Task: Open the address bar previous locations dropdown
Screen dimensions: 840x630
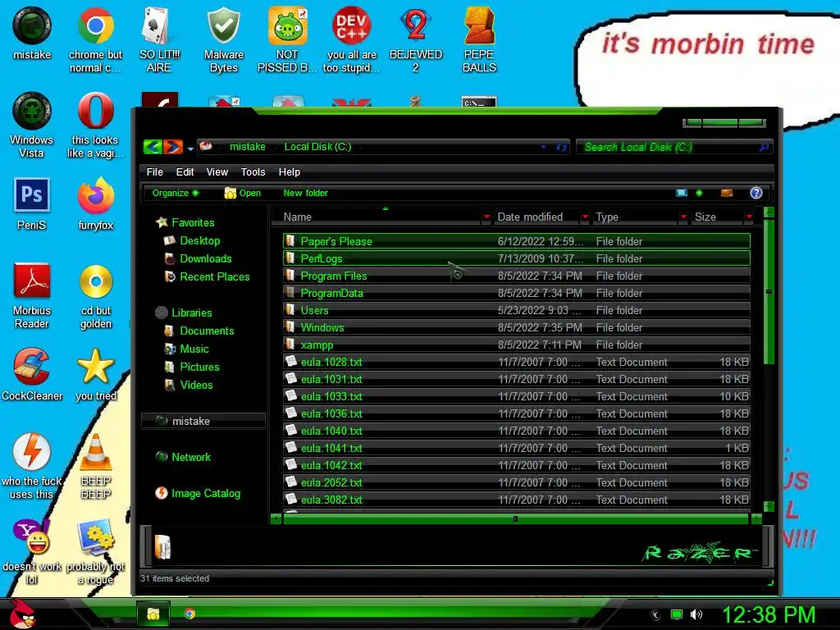Action: (x=544, y=147)
